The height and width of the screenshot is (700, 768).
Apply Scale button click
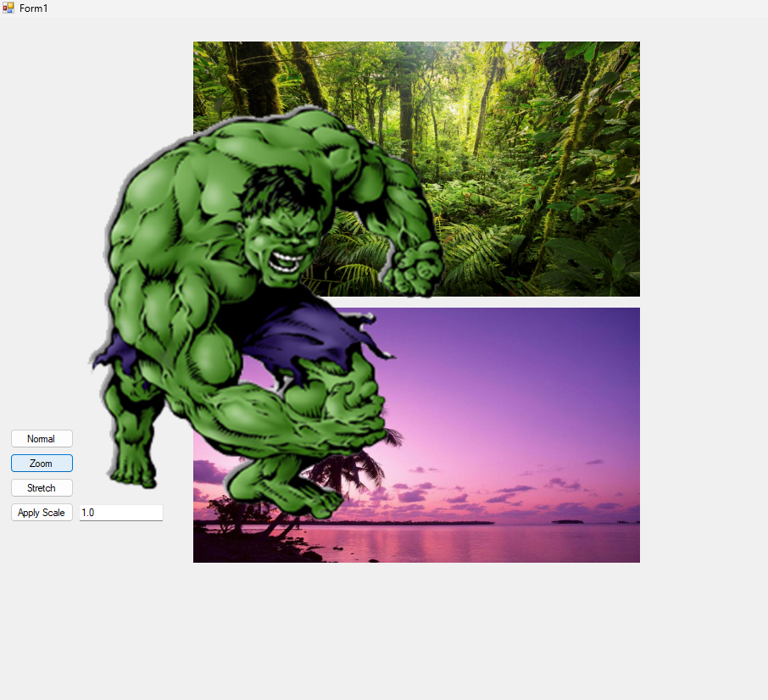click(42, 513)
